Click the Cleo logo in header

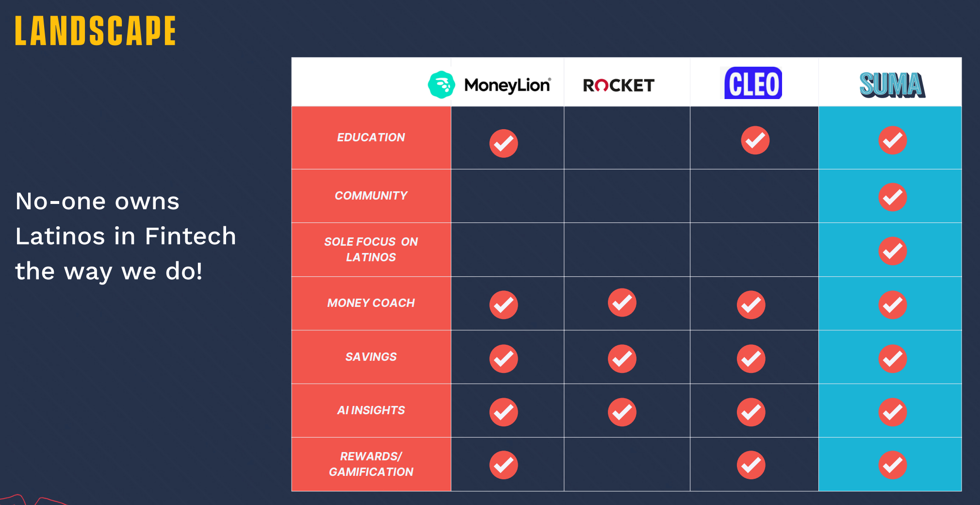pos(753,83)
